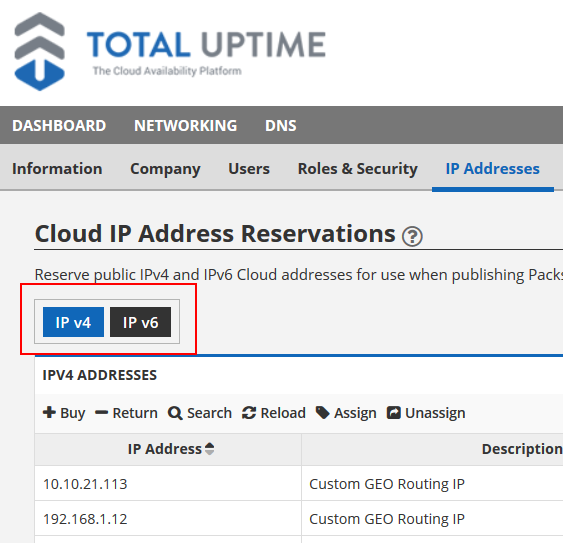Viewport: 563px width, 543px height.
Task: Open the Users tab
Action: click(249, 169)
